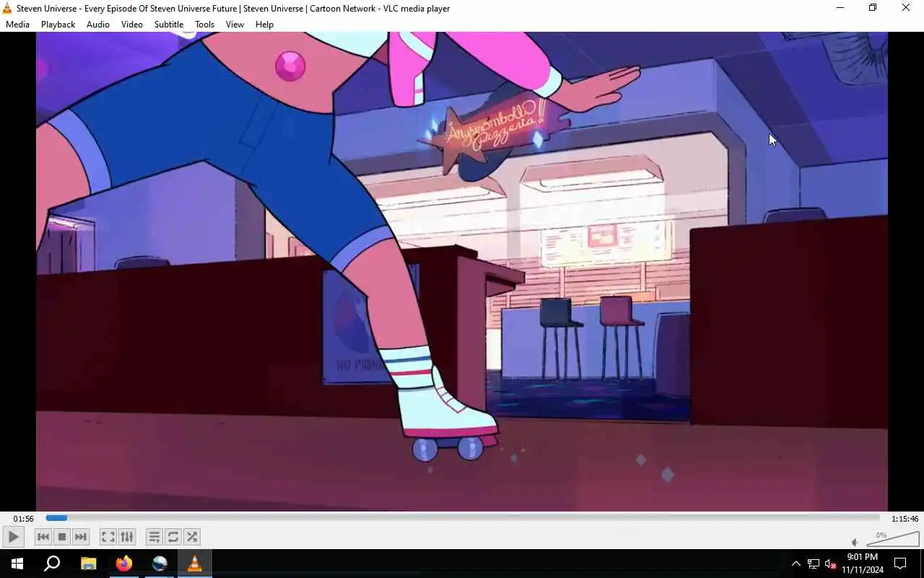The height and width of the screenshot is (578, 924).
Task: Open the Video menu
Action: 132,25
